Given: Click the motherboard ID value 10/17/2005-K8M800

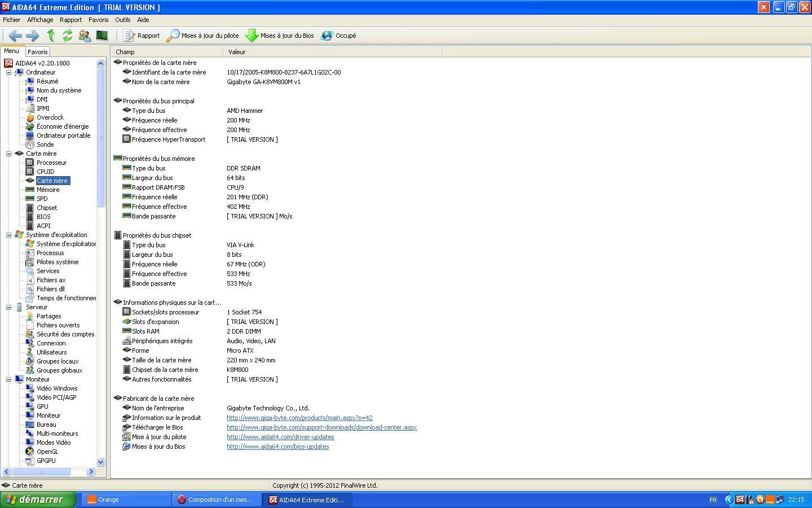Looking at the screenshot, I should [x=284, y=72].
